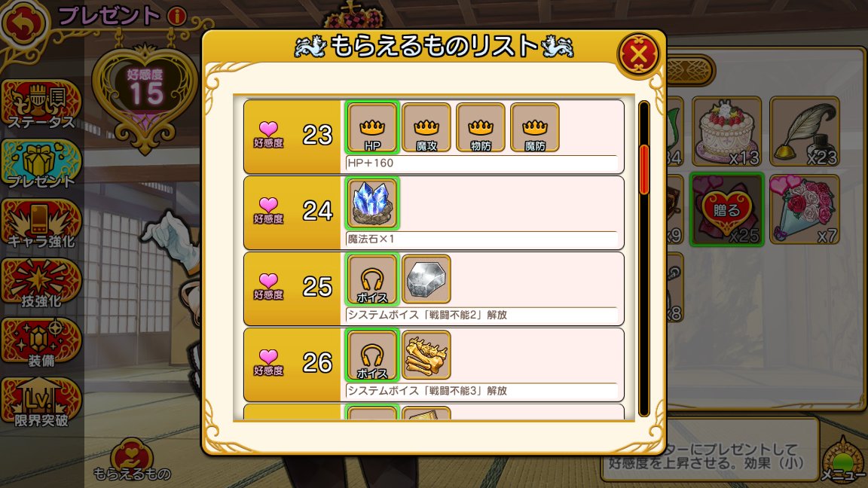Select the ボイス headphone icon for level 26
This screenshot has height=488, width=868.
click(372, 355)
